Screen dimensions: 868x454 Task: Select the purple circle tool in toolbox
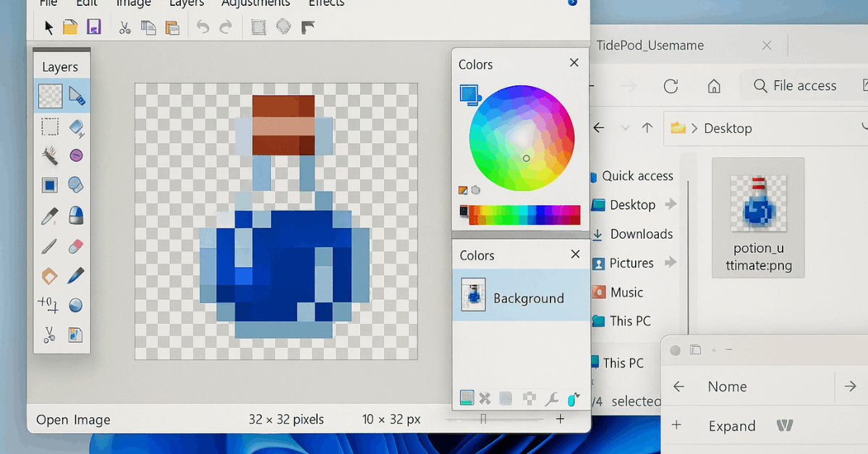click(x=76, y=155)
